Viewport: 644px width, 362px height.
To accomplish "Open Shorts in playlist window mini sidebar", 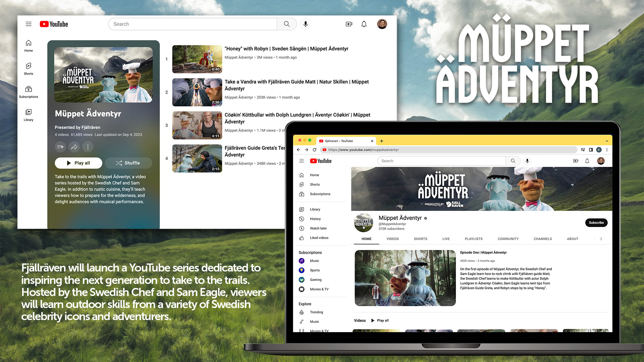I will coord(29,69).
